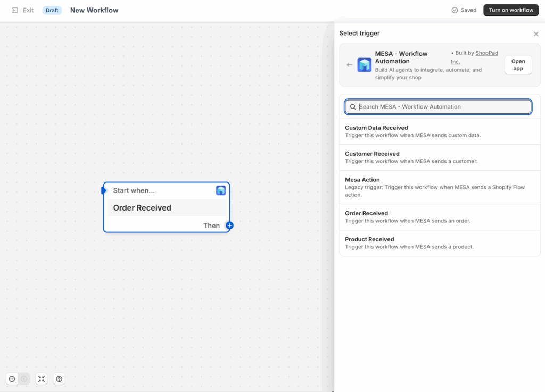Click the search magnifier icon
Screen dimensions: 545x392
pyautogui.click(x=353, y=106)
